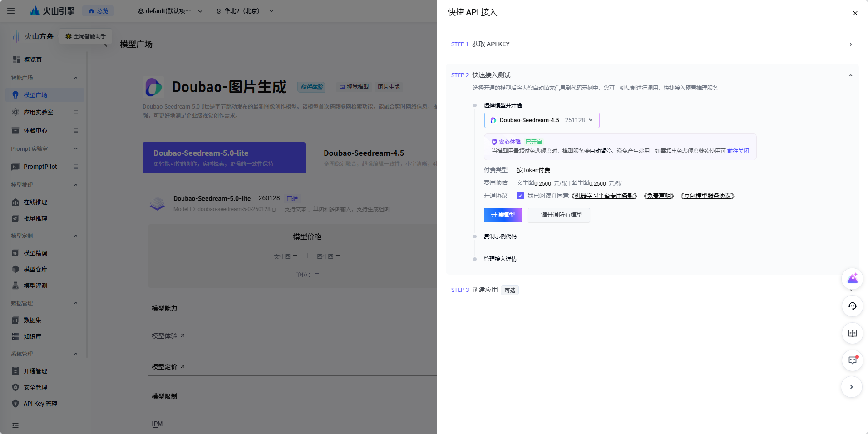
Task: Open the 模型定价 link
Action: pos(168,366)
